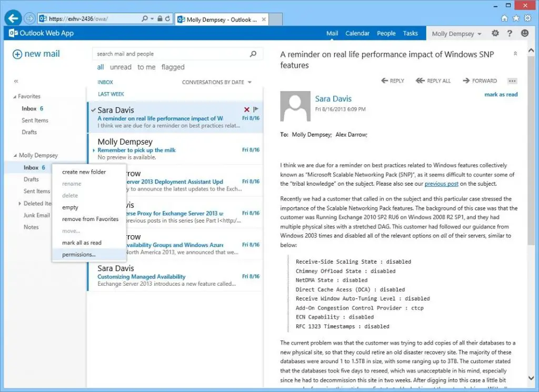Open the Favorites Drafts folder
Image resolution: width=539 pixels, height=392 pixels.
[29, 132]
